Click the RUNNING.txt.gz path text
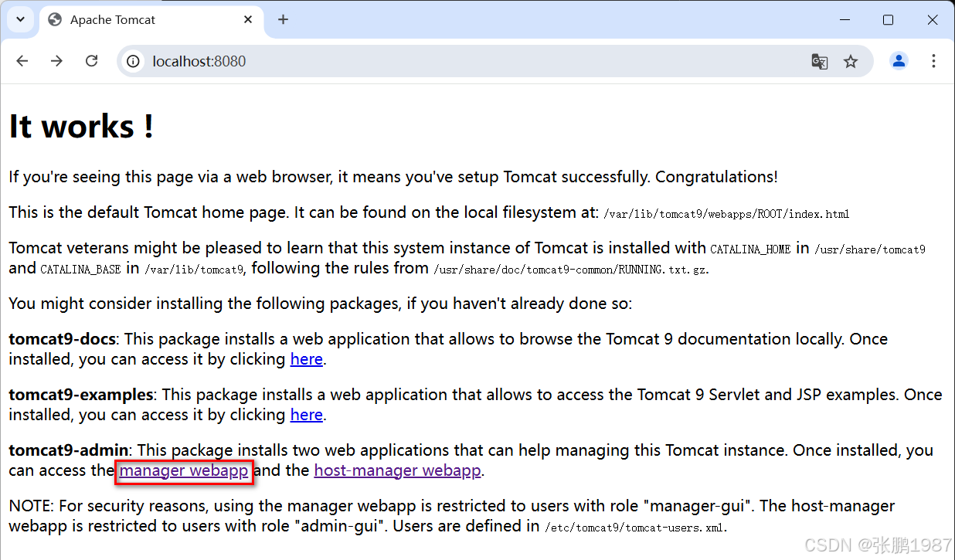Screen dimensions: 955x560 pyautogui.click(x=570, y=270)
